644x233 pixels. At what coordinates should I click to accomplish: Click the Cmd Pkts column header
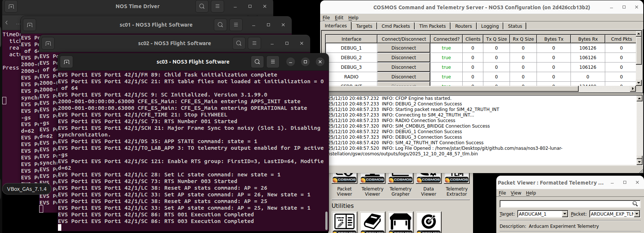click(x=621, y=39)
